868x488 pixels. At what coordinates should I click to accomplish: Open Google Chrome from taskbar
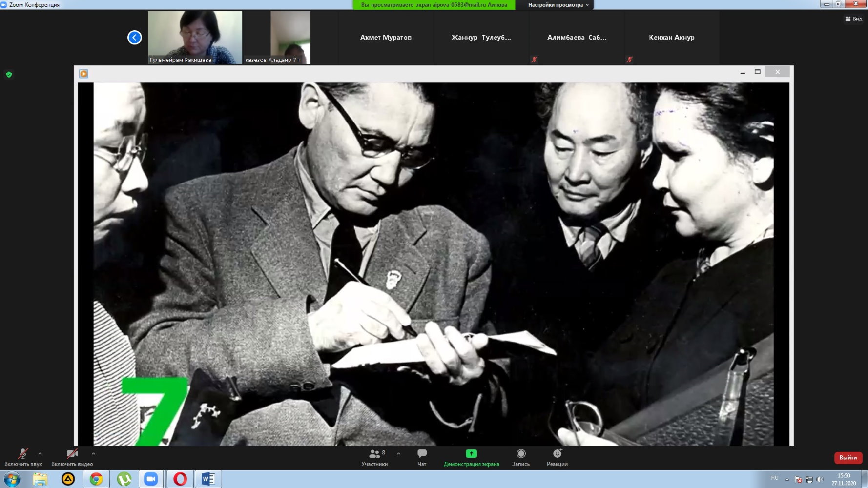click(x=96, y=479)
